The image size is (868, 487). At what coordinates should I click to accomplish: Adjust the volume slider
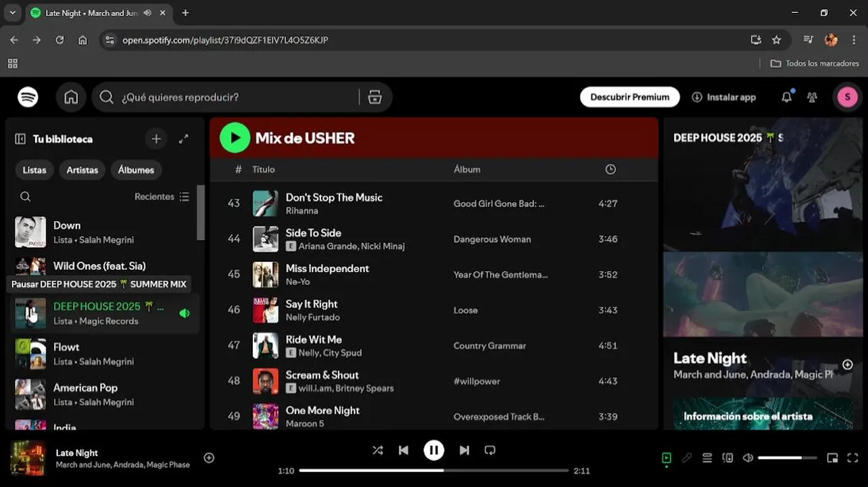click(x=786, y=458)
